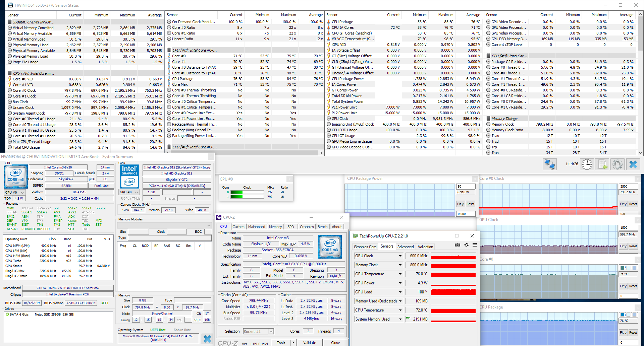Open the GPU-Z hamburger menu
Image resolution: width=644 pixels, height=346 pixels.
tap(475, 245)
